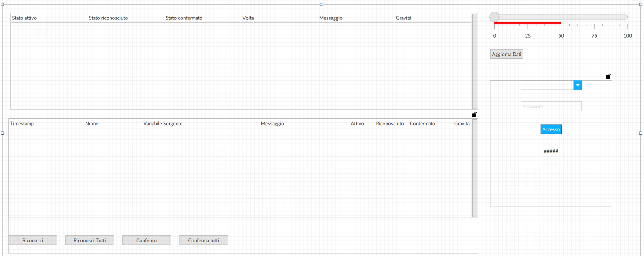Click the top center selection handle

[321, 4]
